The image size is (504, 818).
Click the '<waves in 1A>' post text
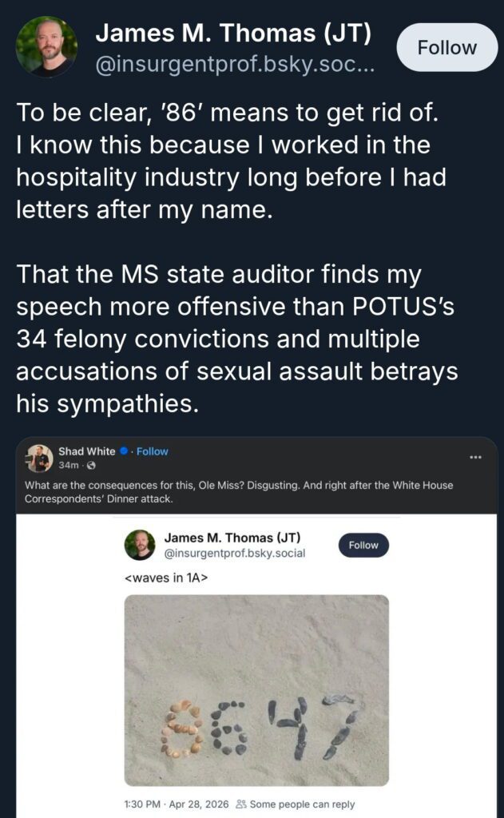[x=167, y=578]
